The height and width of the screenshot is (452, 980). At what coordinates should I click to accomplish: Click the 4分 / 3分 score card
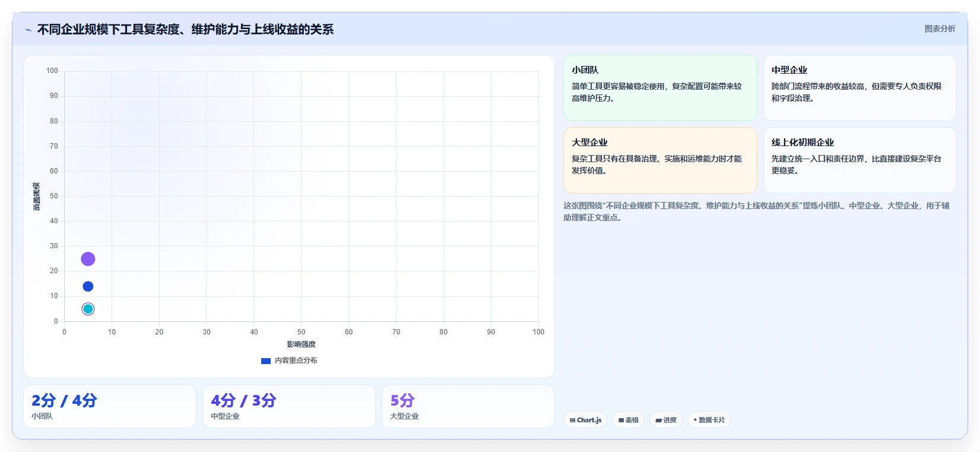[x=289, y=406]
